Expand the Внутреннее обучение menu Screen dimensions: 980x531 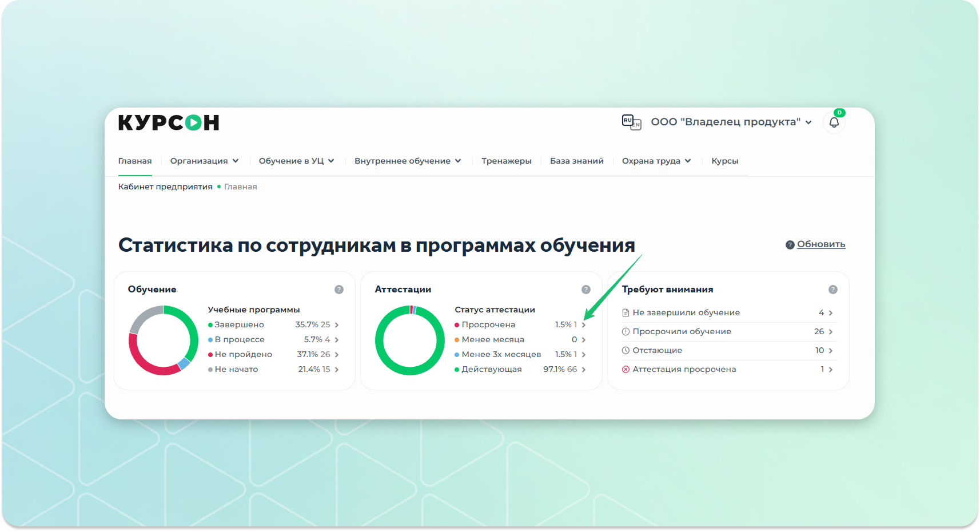[x=407, y=161]
